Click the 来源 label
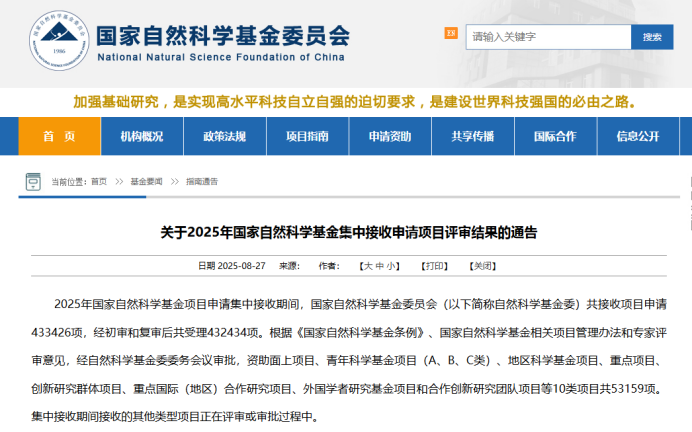 point(289,266)
